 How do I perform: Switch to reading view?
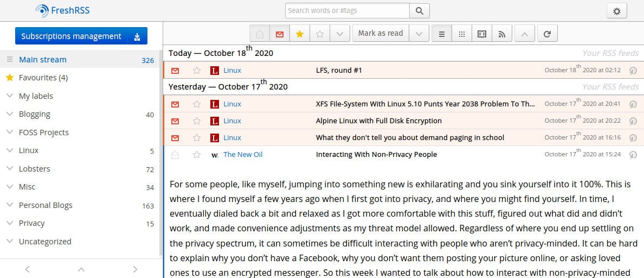coord(481,34)
